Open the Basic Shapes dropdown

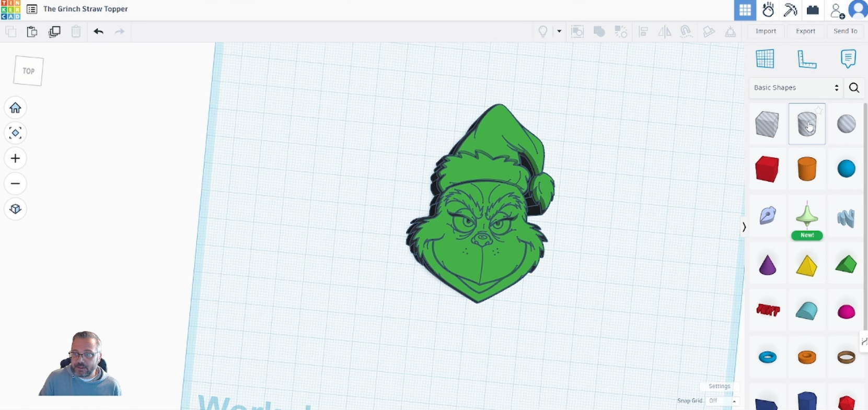point(795,88)
